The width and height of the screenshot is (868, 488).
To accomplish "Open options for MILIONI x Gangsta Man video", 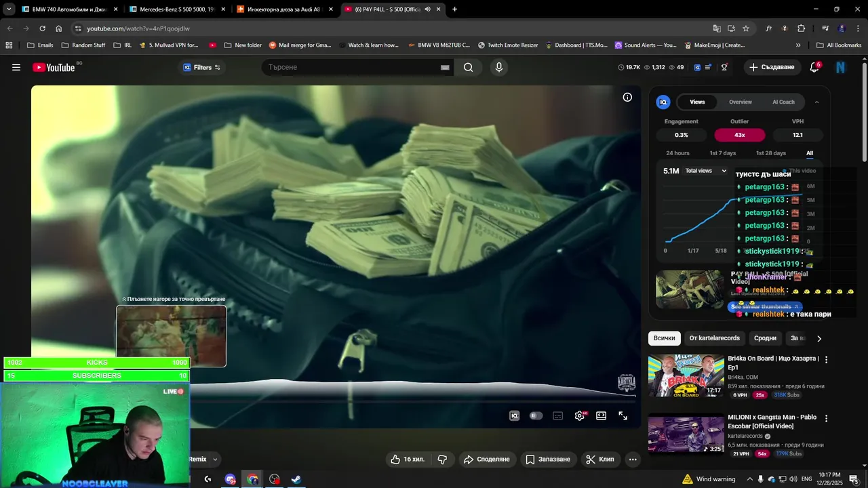I will 826,418.
